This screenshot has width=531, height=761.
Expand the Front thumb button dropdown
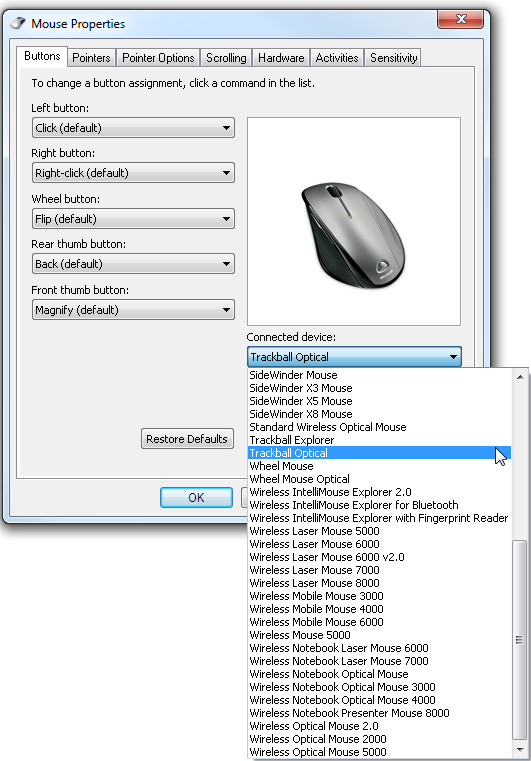coord(133,310)
